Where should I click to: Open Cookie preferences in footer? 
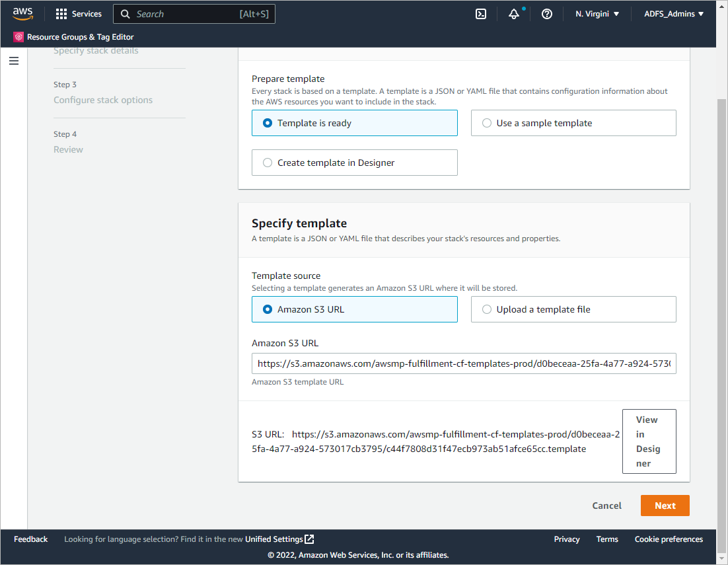(669, 539)
